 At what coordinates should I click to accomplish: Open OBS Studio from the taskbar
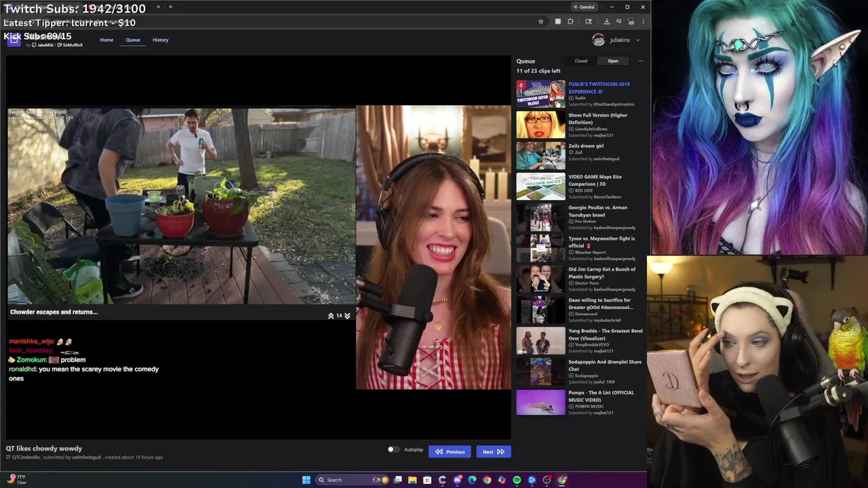pyautogui.click(x=547, y=480)
